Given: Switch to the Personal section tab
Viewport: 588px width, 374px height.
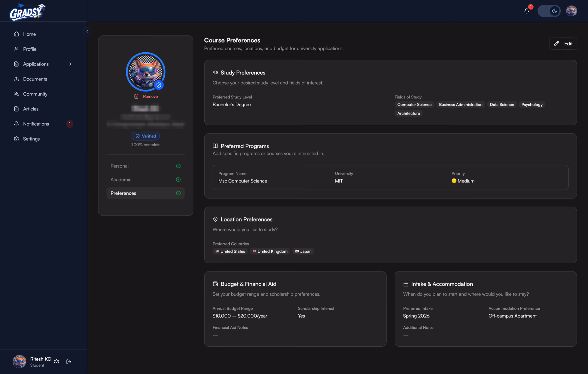Looking at the screenshot, I should (x=146, y=166).
